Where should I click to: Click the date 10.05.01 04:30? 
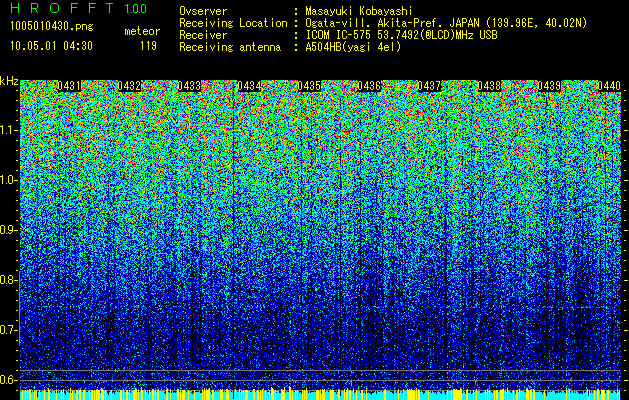[x=51, y=46]
